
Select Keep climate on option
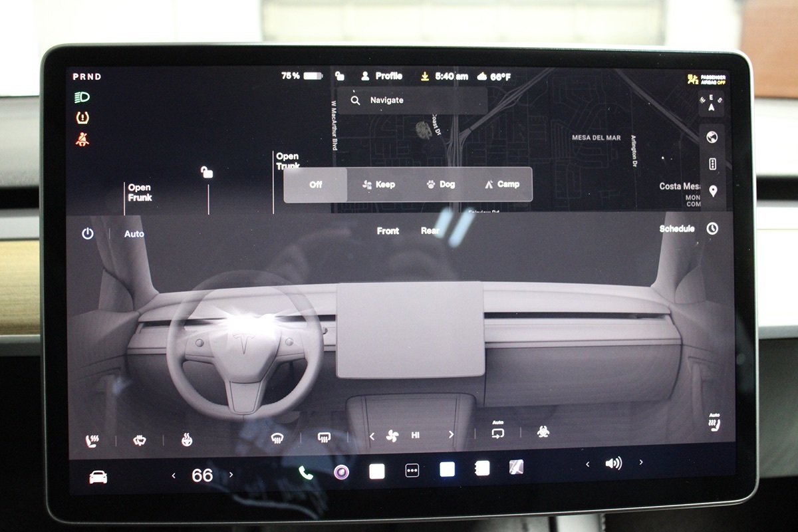[x=378, y=184]
